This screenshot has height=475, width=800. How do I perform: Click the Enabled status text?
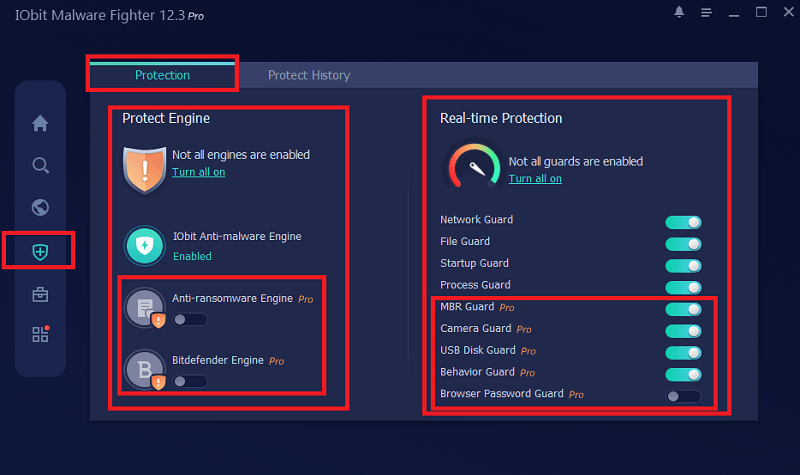pos(192,256)
